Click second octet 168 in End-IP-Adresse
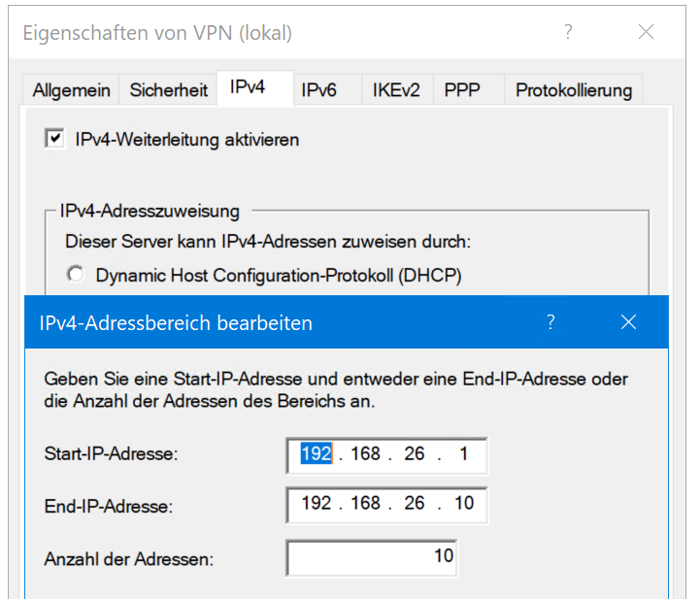 coord(365,503)
